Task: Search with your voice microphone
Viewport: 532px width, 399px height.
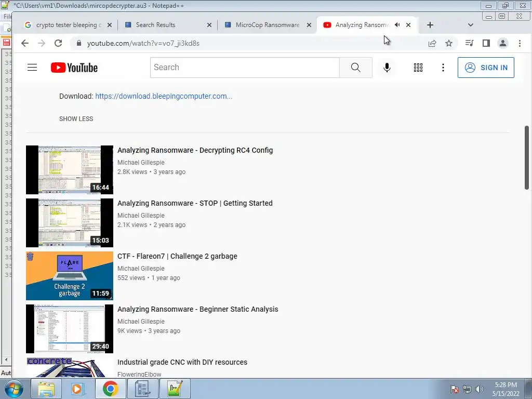Action: (387, 67)
